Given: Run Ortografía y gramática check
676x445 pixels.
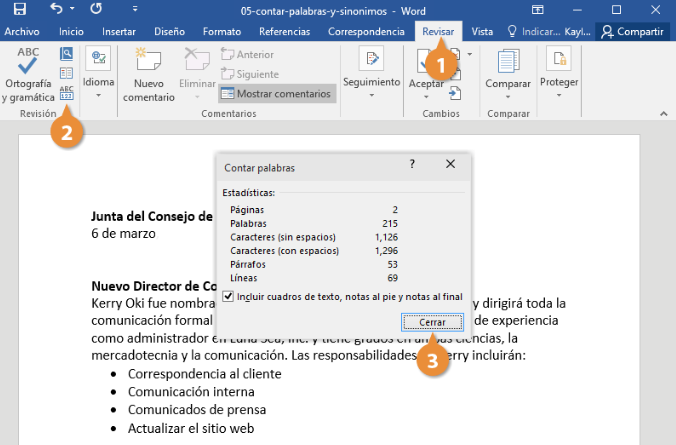Looking at the screenshot, I should pos(28,75).
